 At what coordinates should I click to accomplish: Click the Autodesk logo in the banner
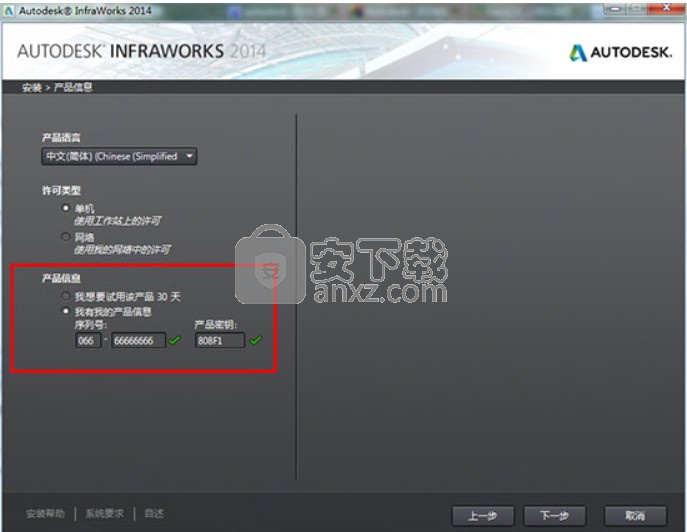tap(620, 53)
